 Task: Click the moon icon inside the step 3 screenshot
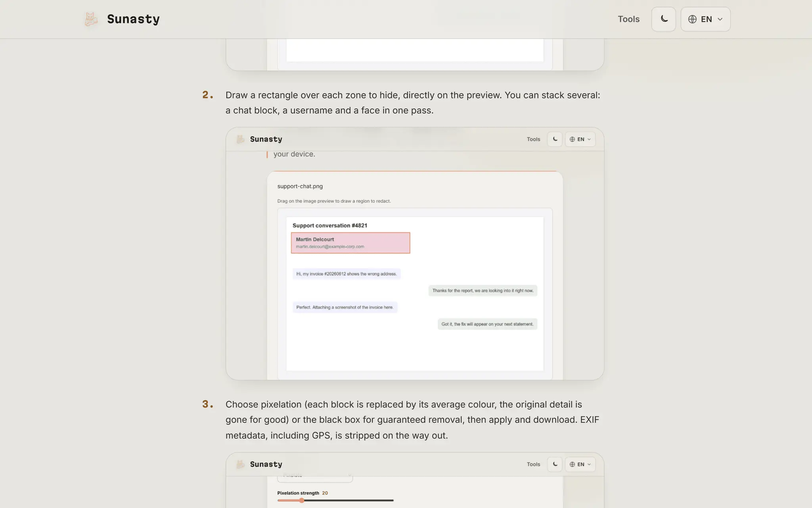click(x=555, y=464)
